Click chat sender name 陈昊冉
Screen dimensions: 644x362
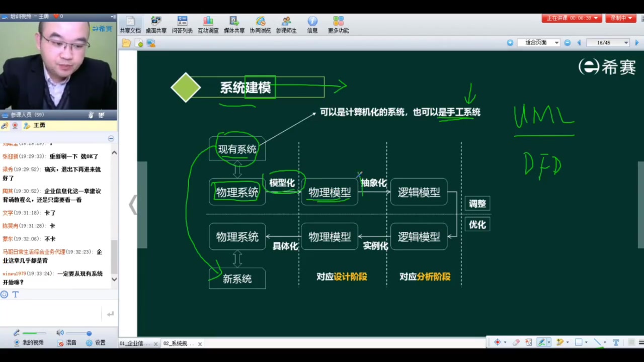10,226
